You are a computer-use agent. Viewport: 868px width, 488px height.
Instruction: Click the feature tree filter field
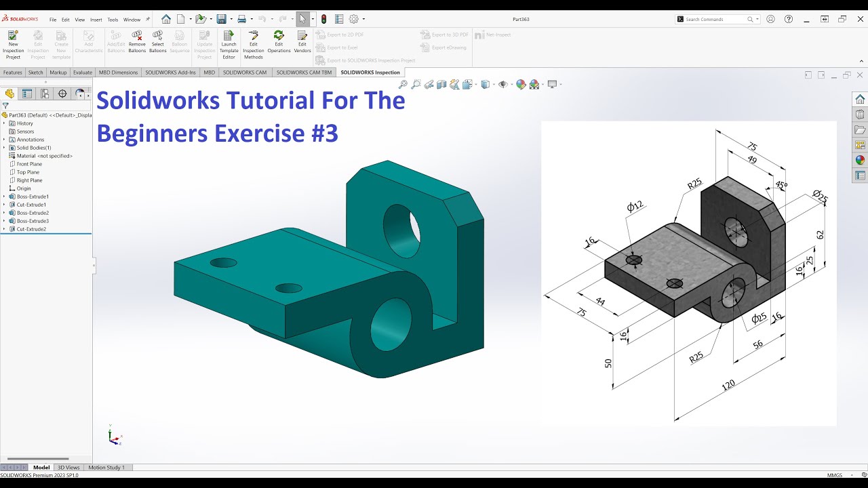(46, 106)
